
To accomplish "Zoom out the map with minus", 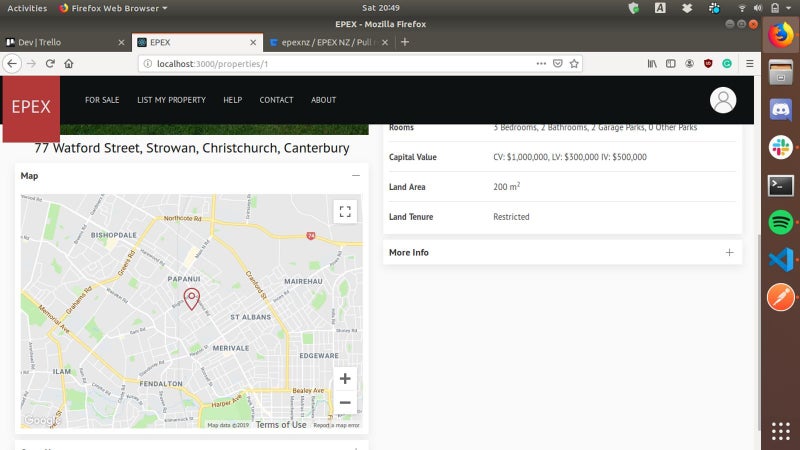I will pos(345,402).
